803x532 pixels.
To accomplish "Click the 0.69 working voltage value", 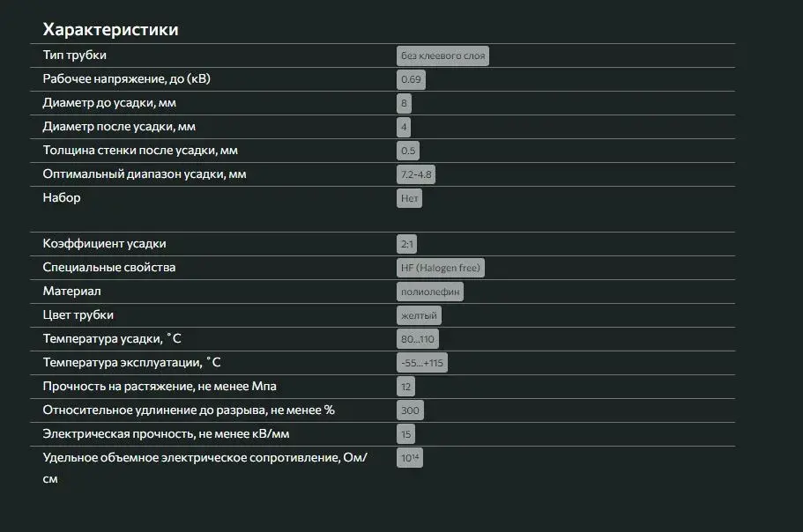I will tap(412, 79).
